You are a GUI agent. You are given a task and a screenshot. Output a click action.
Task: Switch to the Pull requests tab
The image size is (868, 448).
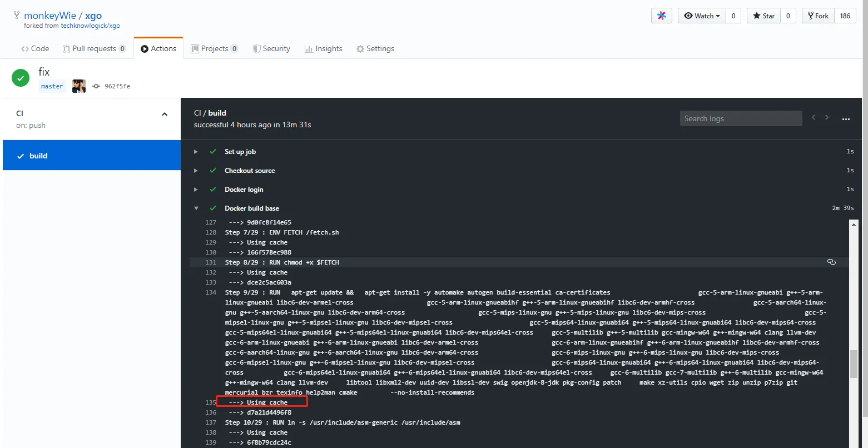[94, 49]
